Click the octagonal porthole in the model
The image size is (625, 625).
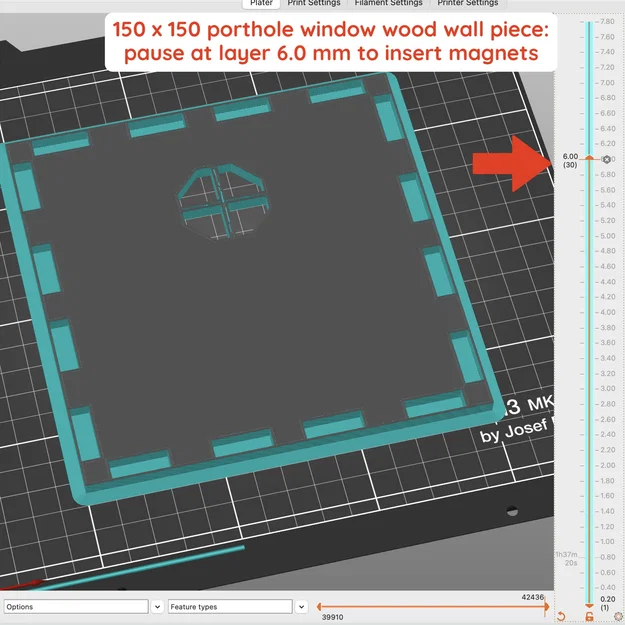coord(223,201)
